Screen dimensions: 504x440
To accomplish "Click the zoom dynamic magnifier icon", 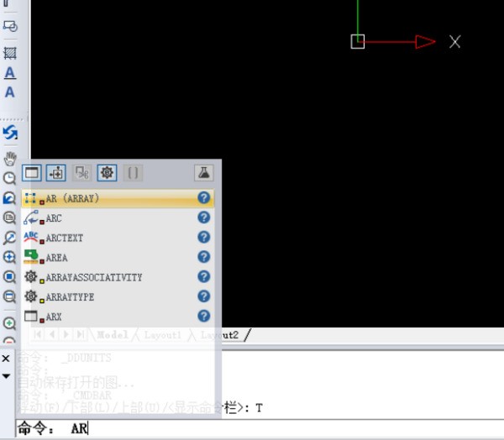I will tap(9, 238).
